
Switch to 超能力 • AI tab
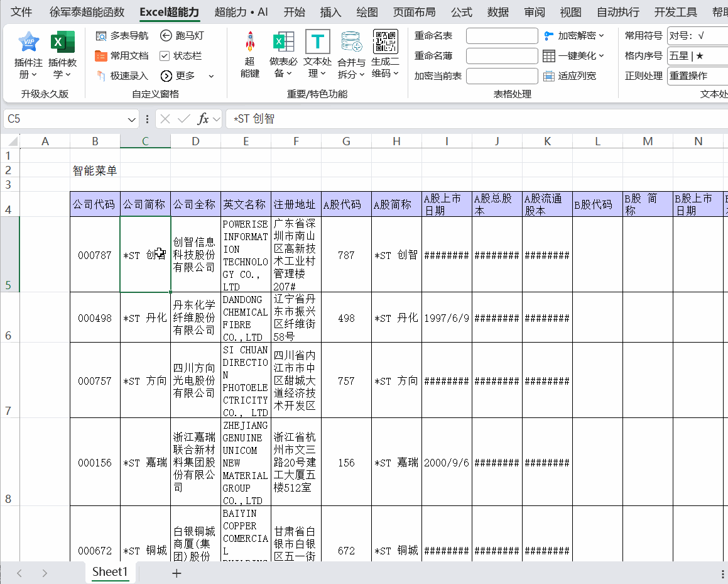pyautogui.click(x=241, y=12)
